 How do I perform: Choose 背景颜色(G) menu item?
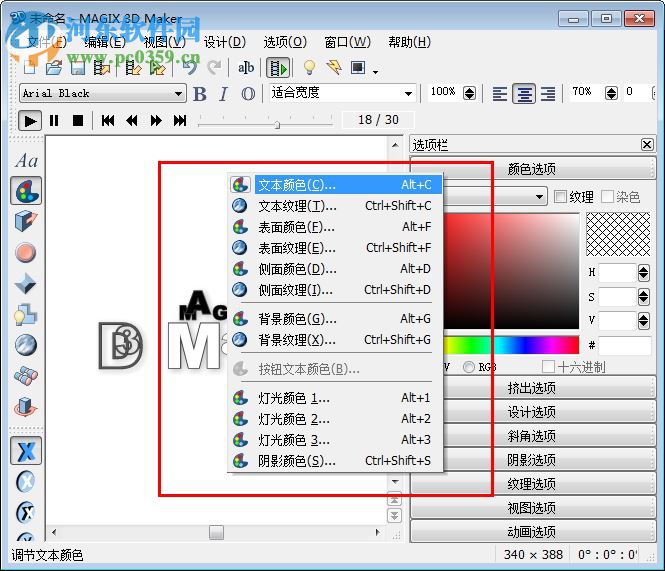(335, 319)
